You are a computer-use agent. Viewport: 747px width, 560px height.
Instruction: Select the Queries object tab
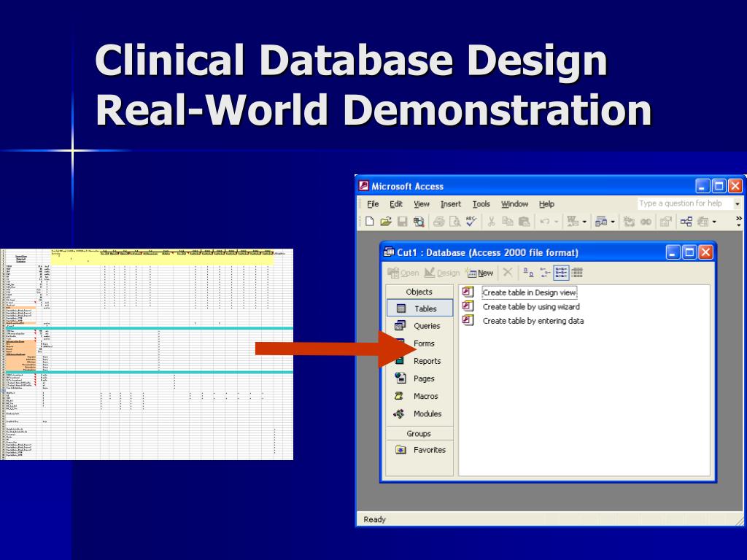(x=419, y=326)
